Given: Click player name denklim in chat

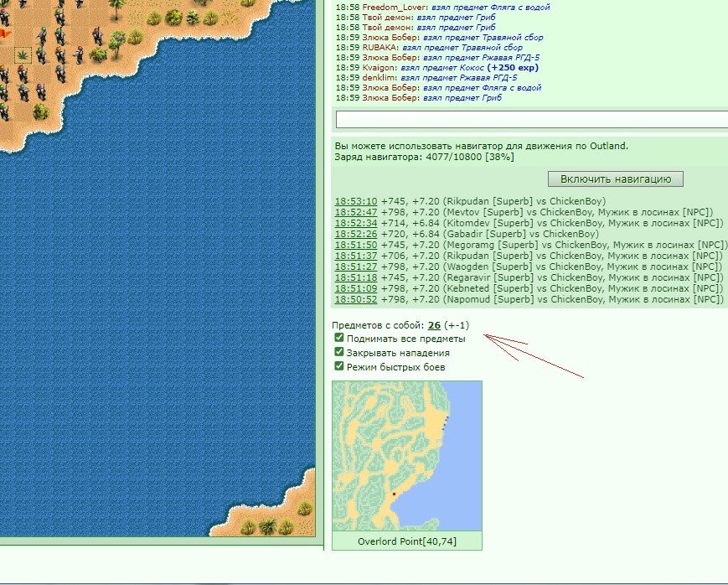Looking at the screenshot, I should click(x=379, y=78).
